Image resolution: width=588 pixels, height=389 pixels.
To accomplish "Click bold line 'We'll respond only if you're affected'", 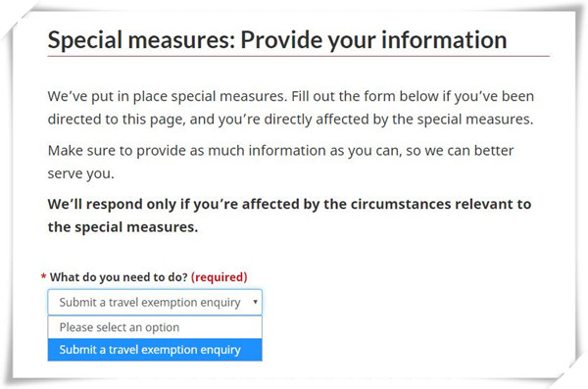I will (x=289, y=204).
